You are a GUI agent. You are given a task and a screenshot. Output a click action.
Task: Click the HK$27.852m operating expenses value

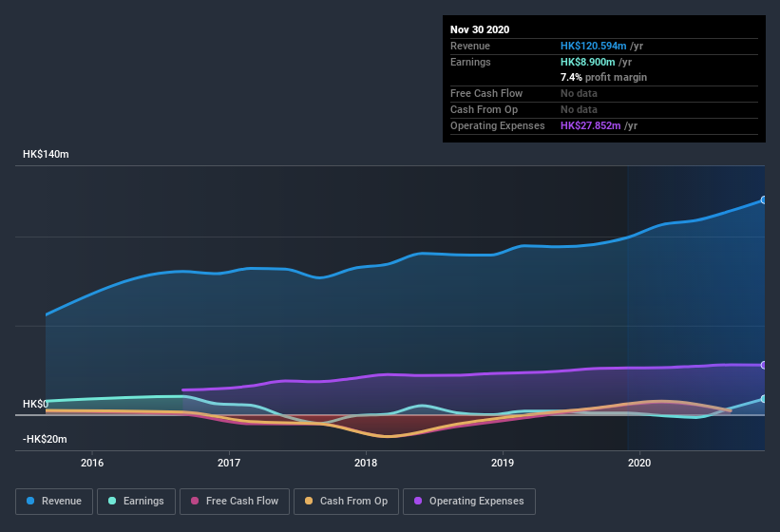(591, 125)
